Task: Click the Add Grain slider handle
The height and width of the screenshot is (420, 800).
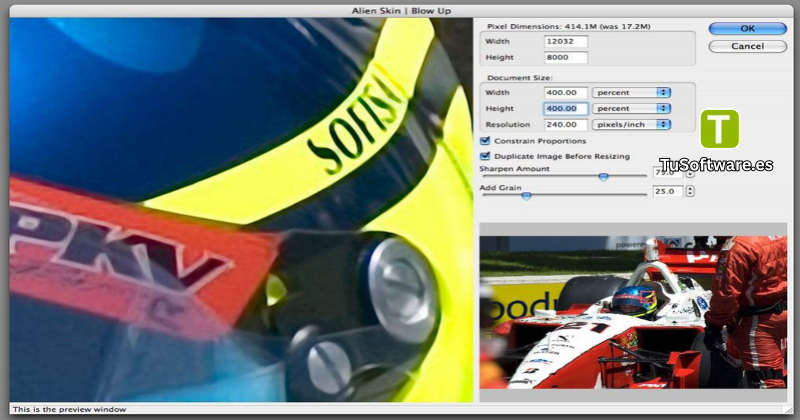Action: click(x=527, y=195)
